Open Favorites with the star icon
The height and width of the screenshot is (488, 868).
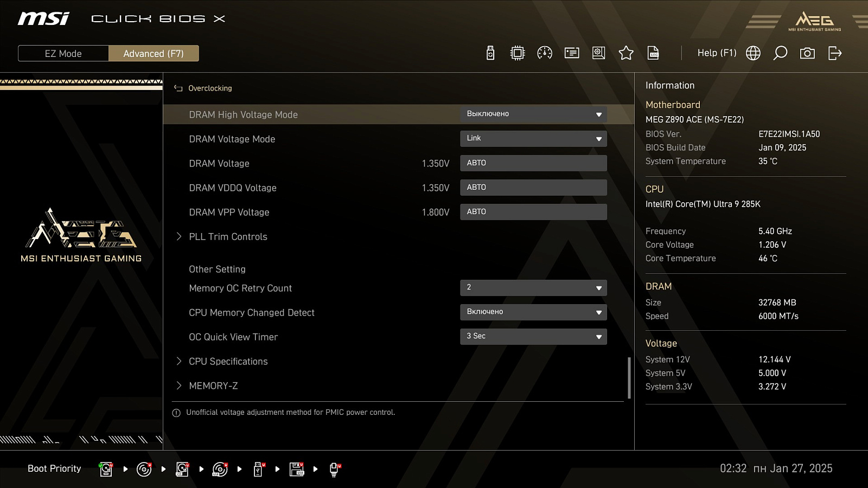pos(626,53)
